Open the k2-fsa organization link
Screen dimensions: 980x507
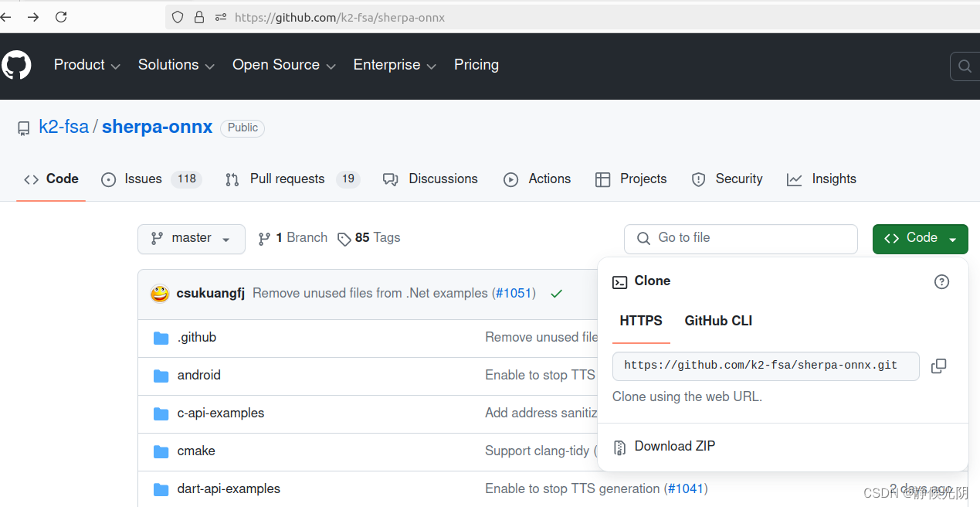(x=64, y=128)
